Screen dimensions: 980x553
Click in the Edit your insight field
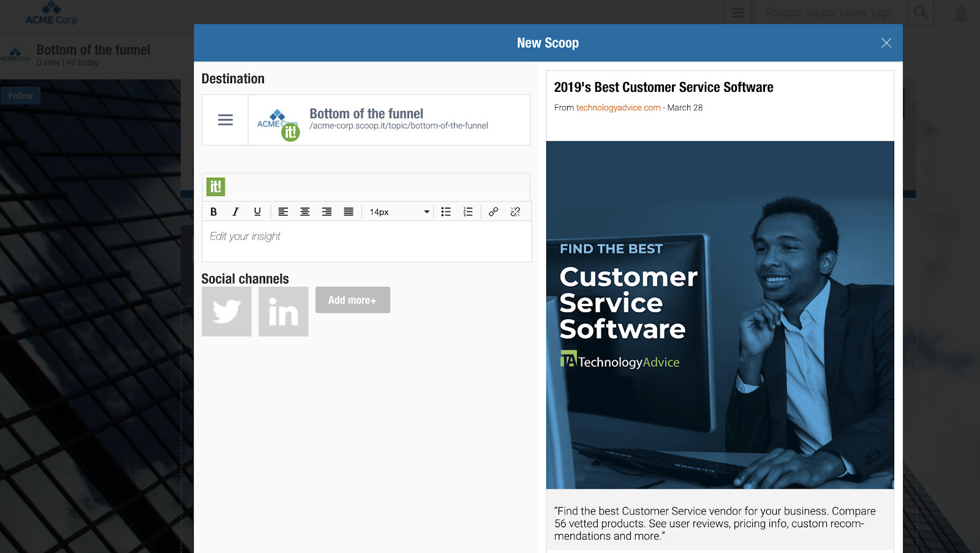[367, 242]
